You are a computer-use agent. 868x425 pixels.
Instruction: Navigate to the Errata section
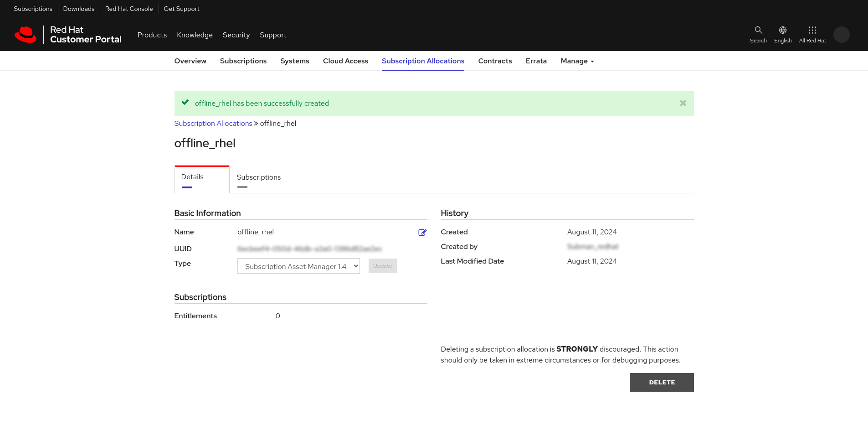pyautogui.click(x=536, y=61)
